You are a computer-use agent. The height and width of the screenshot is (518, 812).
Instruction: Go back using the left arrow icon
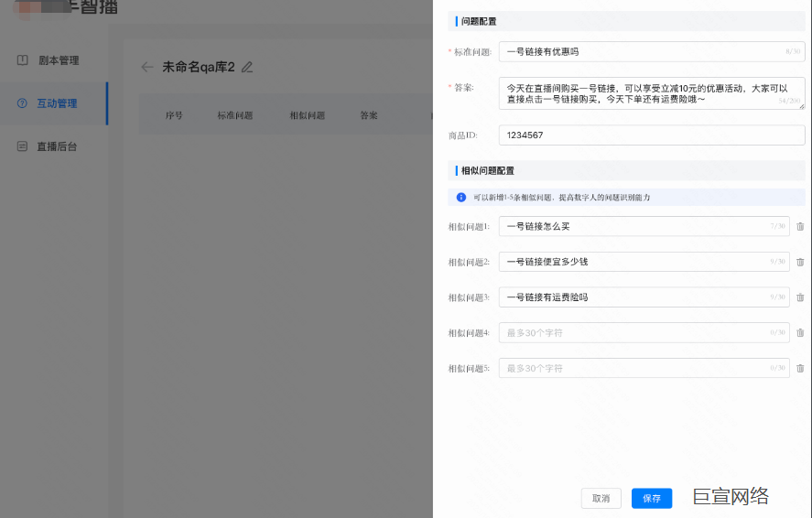point(147,67)
